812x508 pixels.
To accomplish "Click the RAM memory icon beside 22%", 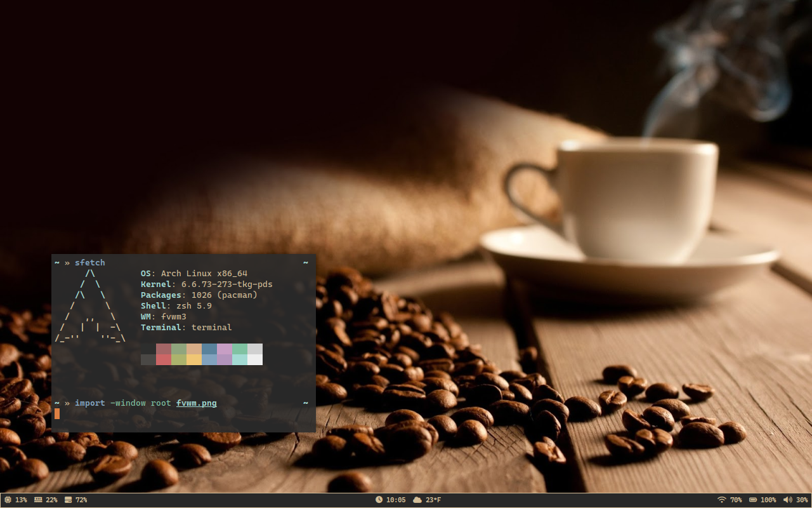I will (x=38, y=500).
